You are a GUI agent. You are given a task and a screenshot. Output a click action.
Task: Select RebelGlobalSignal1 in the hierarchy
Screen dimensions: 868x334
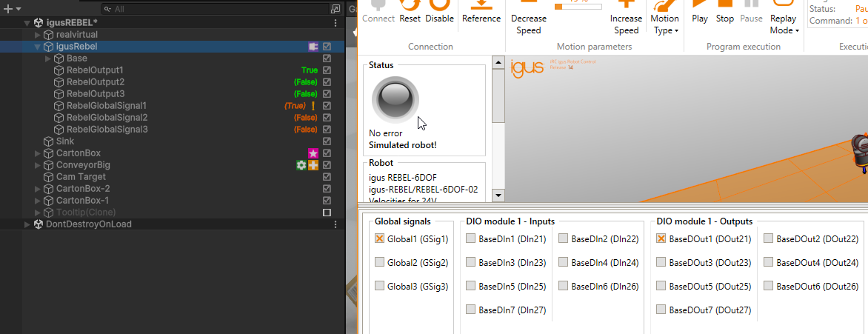tap(107, 106)
